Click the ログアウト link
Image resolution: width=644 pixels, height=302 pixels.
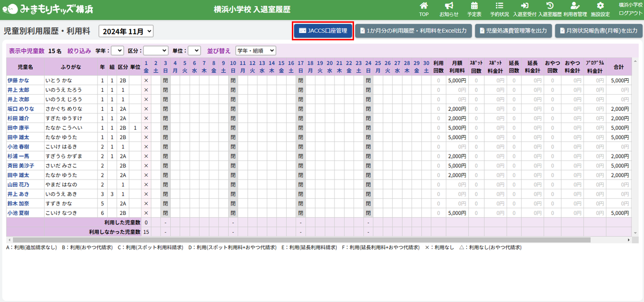point(631,13)
